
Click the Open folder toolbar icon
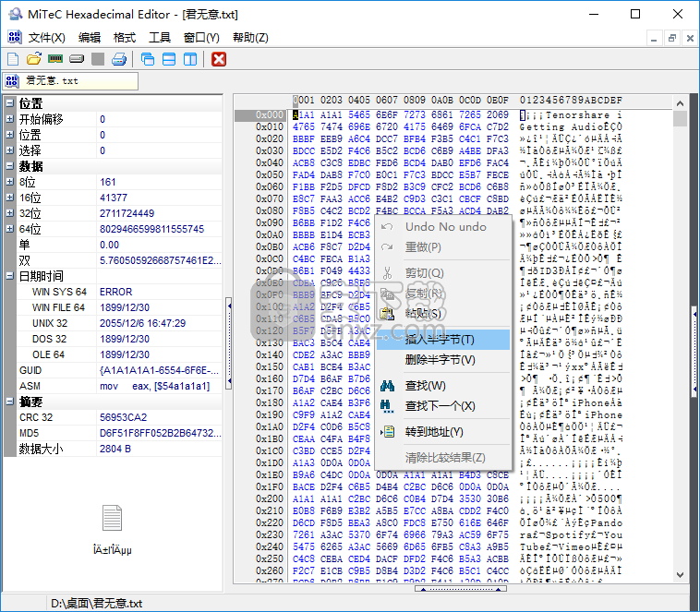point(34,59)
